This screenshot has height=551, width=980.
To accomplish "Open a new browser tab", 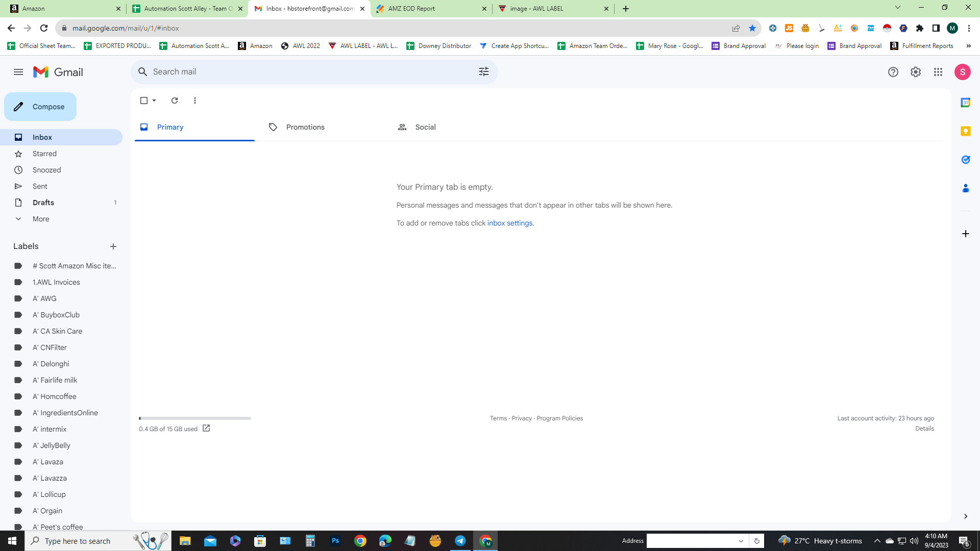I will click(626, 9).
